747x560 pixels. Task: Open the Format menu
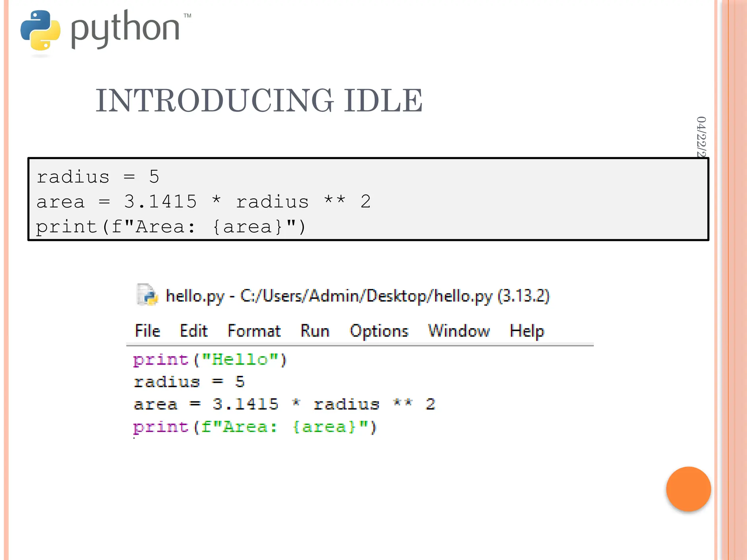[x=254, y=331]
